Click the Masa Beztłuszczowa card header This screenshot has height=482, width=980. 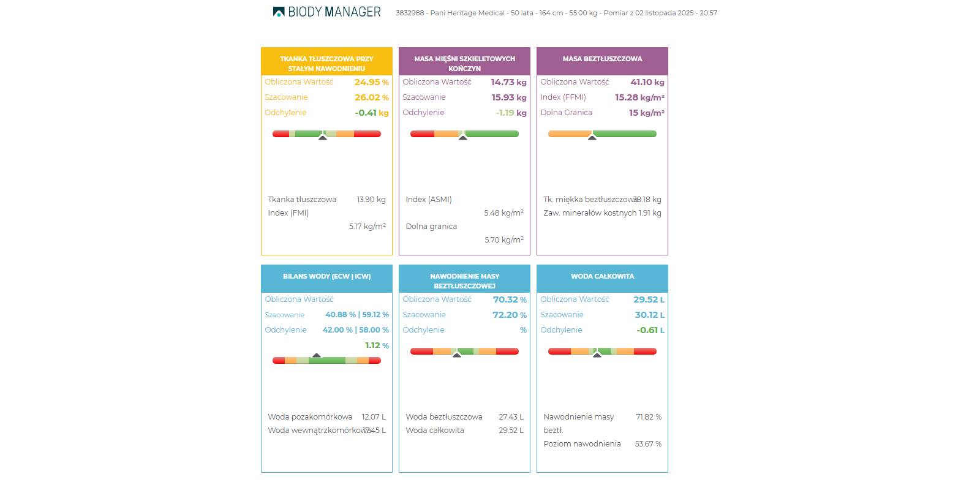coord(602,59)
